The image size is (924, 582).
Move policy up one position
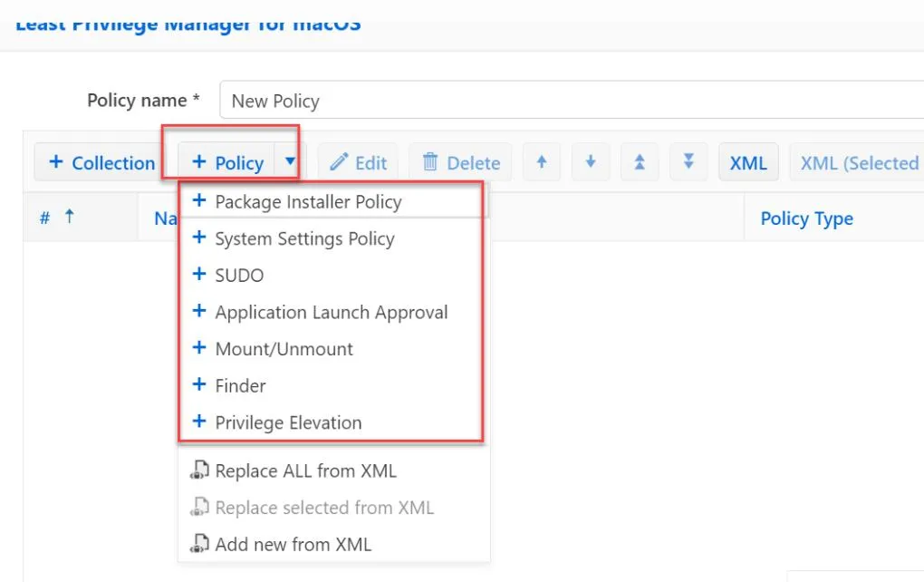point(541,162)
